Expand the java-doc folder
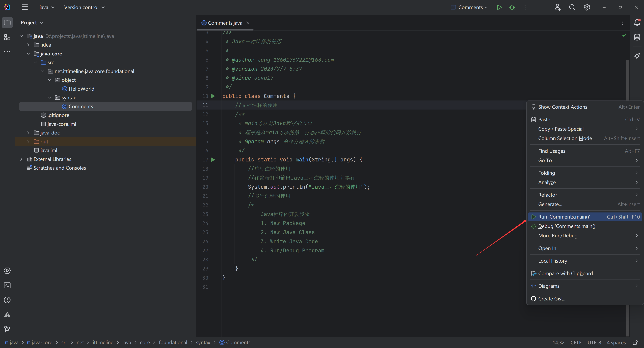This screenshot has width=644, height=348. [29, 133]
